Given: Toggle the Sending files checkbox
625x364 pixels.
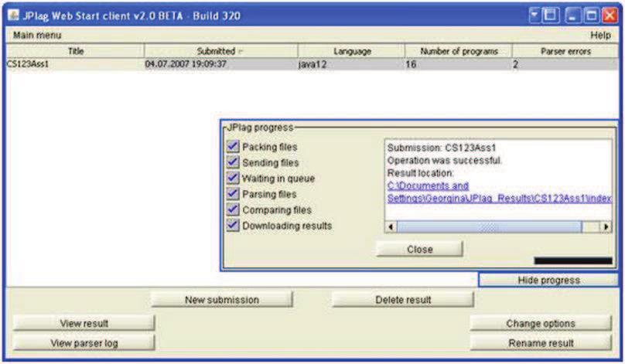Looking at the screenshot, I should coord(233,162).
